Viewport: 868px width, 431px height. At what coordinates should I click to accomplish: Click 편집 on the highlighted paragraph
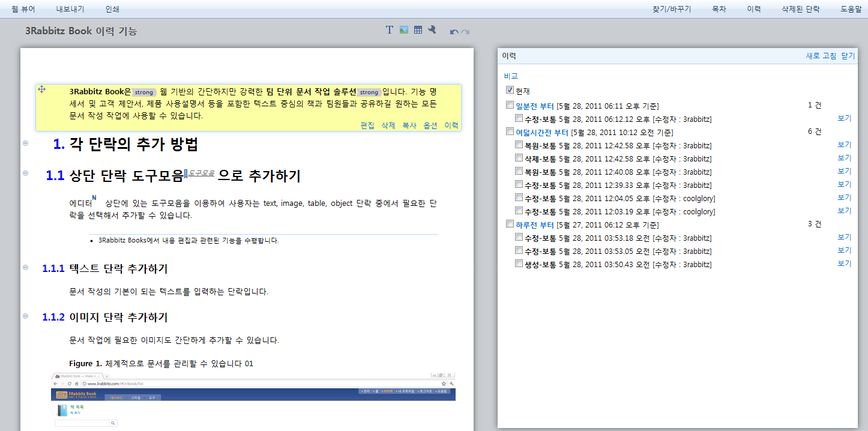(367, 125)
